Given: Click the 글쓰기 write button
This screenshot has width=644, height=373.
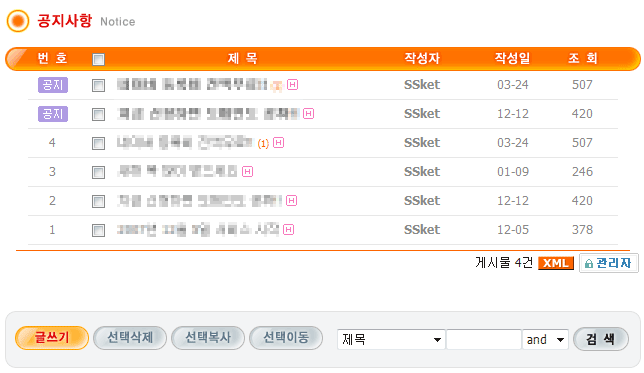Looking at the screenshot, I should pos(52,338).
